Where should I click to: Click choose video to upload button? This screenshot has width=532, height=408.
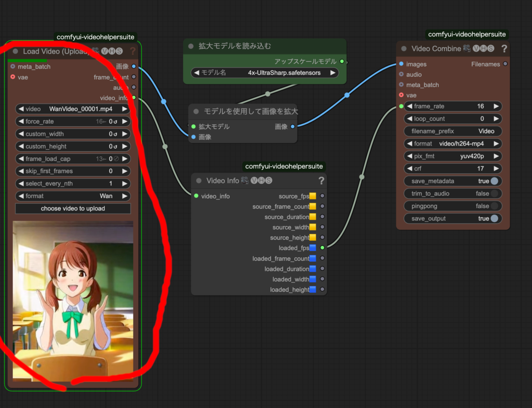click(73, 208)
